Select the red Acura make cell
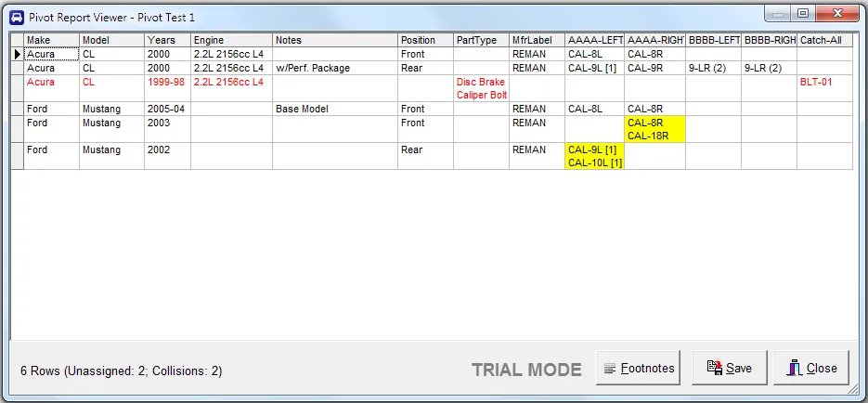 (x=51, y=88)
